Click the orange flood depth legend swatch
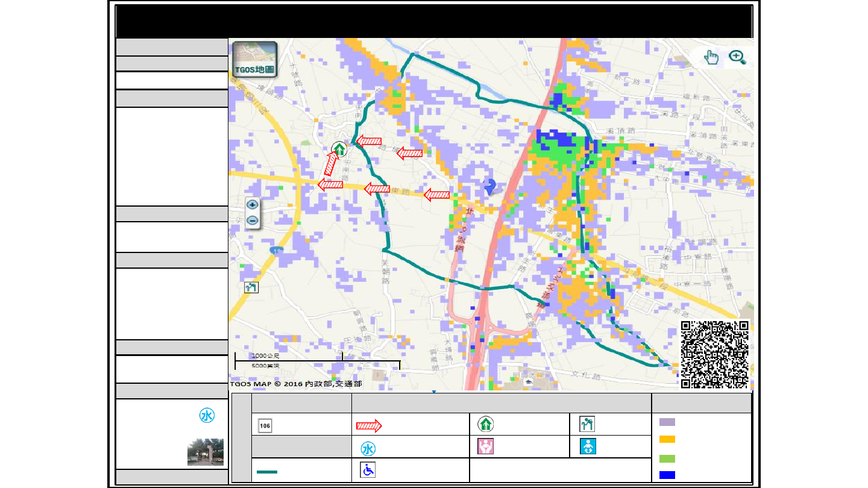Image resolution: width=868 pixels, height=488 pixels. pos(667,439)
